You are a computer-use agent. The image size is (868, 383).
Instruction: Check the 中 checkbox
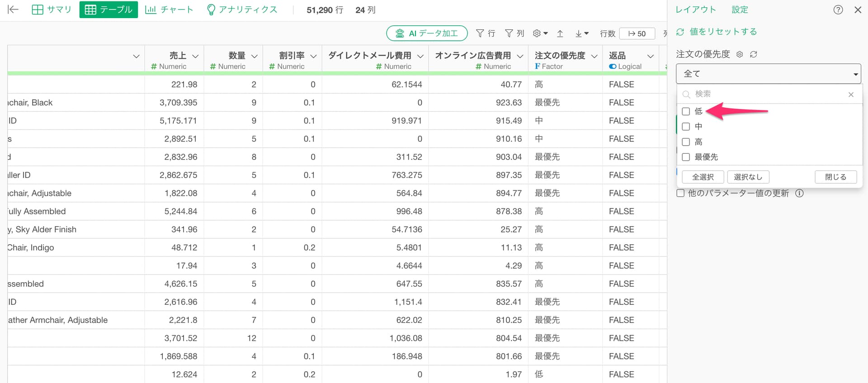686,127
